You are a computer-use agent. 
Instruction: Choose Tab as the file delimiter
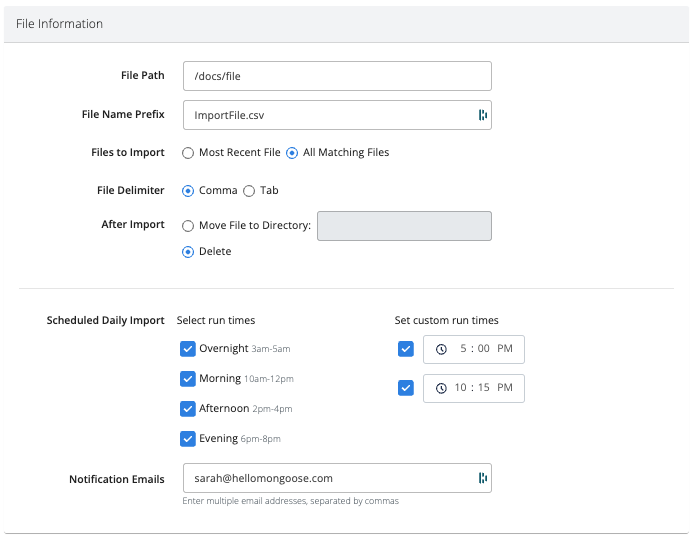249,191
